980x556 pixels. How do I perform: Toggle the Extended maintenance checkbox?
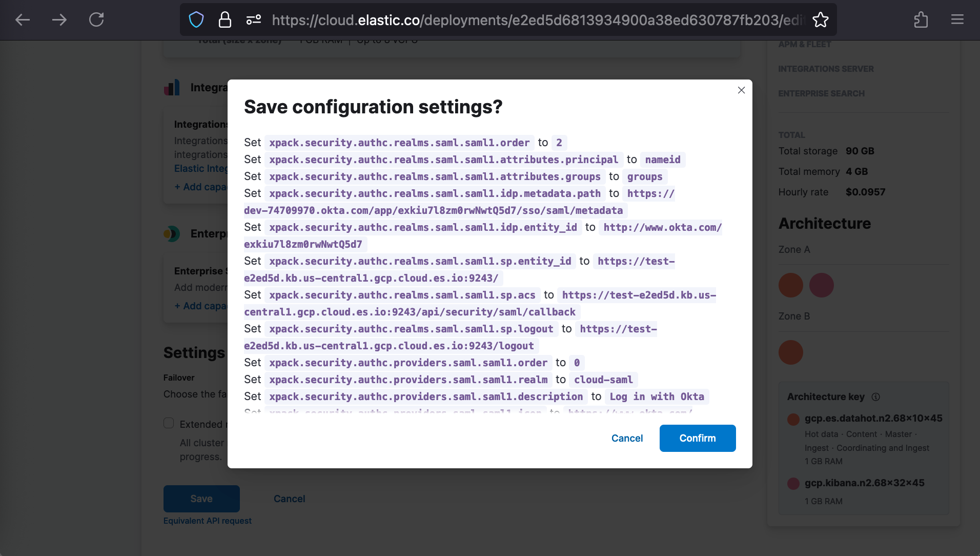[169, 423]
